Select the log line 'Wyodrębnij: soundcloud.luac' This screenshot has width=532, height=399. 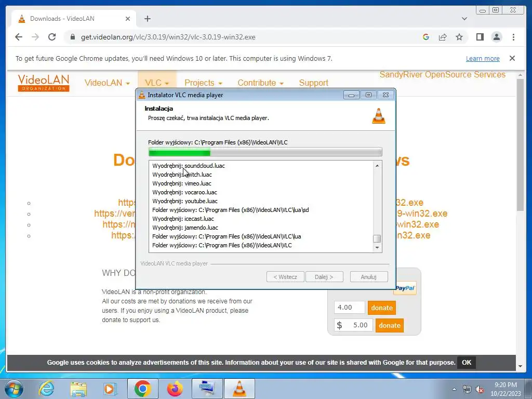coord(189,166)
